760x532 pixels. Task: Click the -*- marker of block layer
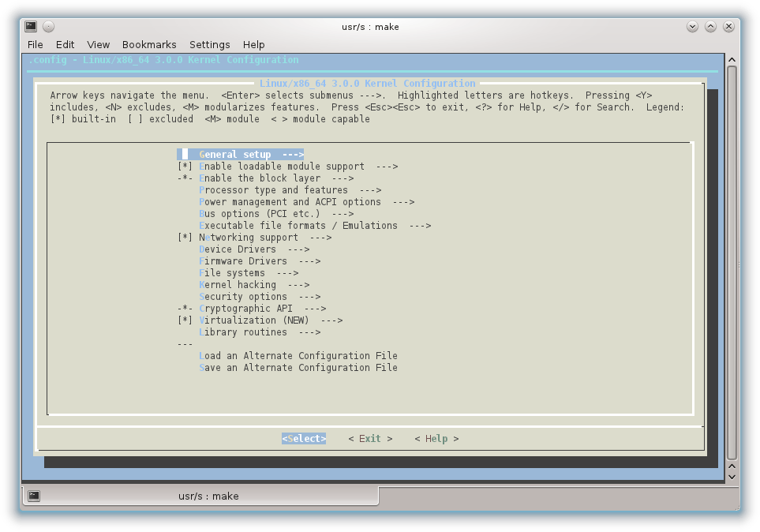(x=185, y=178)
